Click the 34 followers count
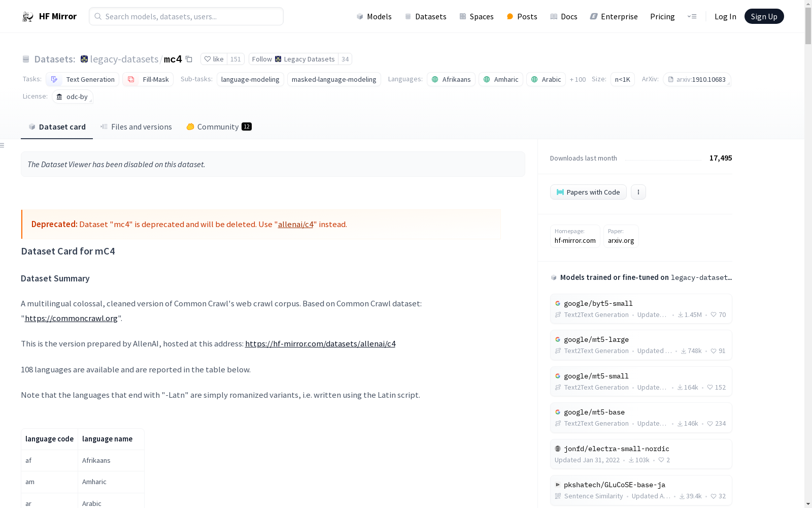812x508 pixels. point(345,59)
